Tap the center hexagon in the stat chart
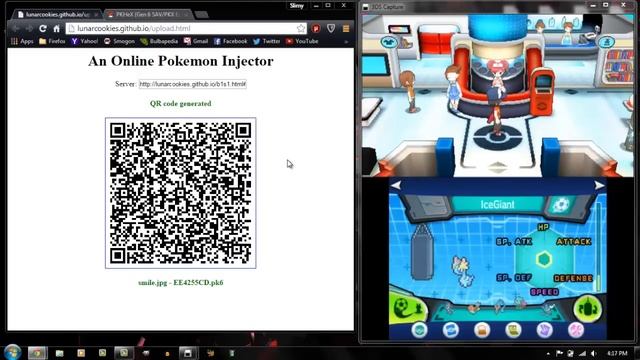640x360 pixels. click(x=544, y=259)
